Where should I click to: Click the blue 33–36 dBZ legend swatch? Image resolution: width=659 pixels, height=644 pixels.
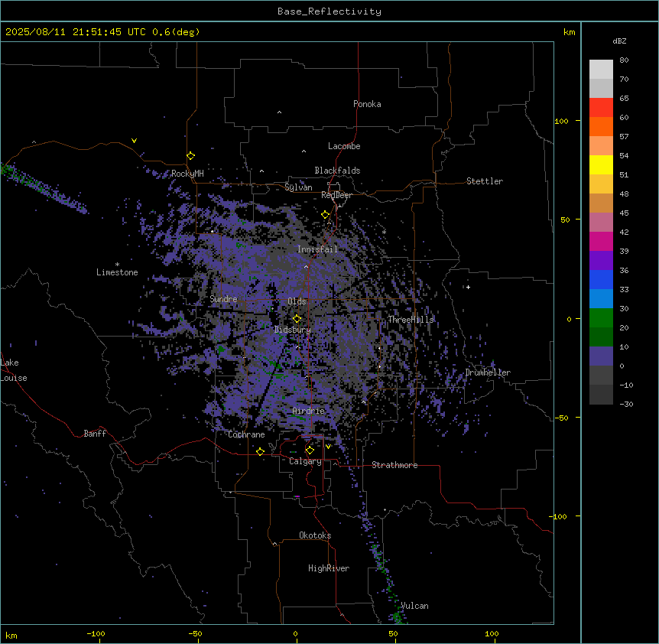601,280
